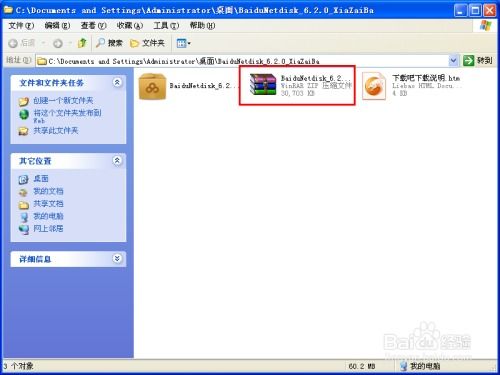Open the 文件 (File) menu
500x375 pixels.
coord(21,25)
